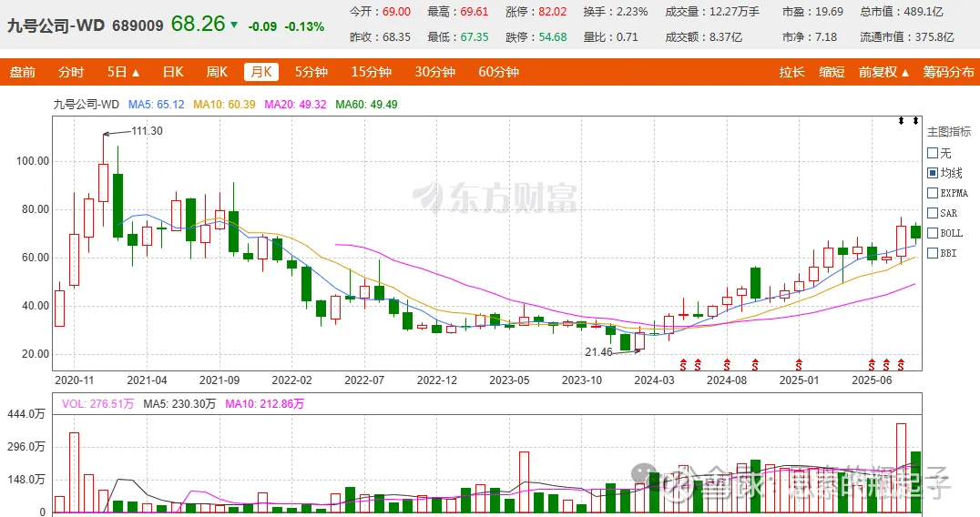Screen dimensions: 980x517
Task: Click the 缩短 shorten button
Action: click(x=832, y=72)
